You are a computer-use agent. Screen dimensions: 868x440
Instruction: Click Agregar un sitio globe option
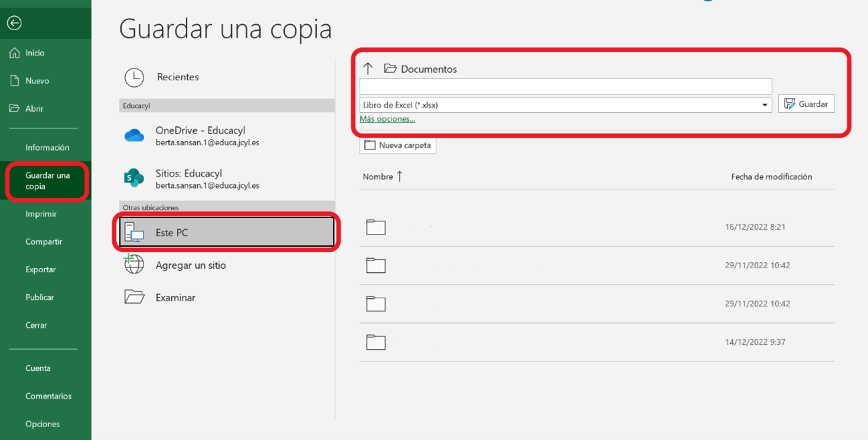[190, 265]
